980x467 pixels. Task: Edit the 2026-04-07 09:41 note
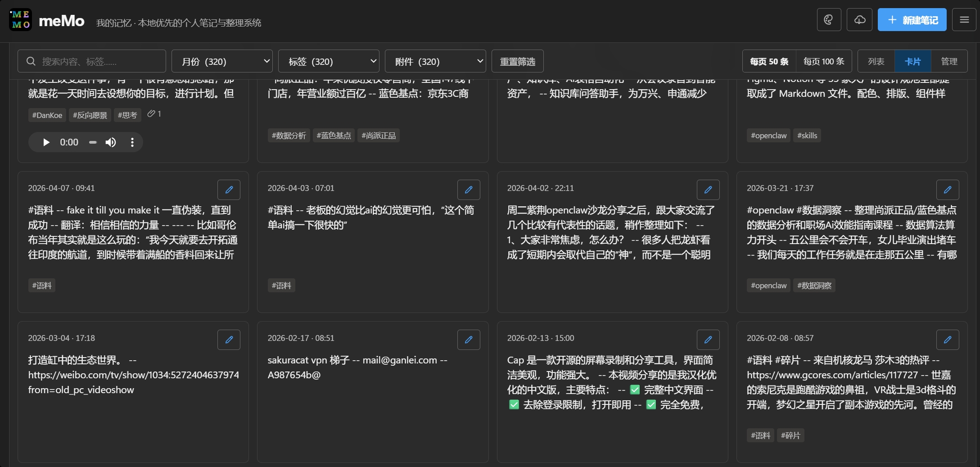point(229,190)
